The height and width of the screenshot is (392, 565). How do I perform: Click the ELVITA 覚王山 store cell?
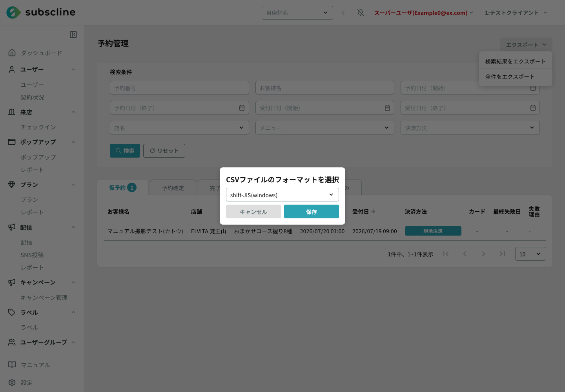click(209, 231)
